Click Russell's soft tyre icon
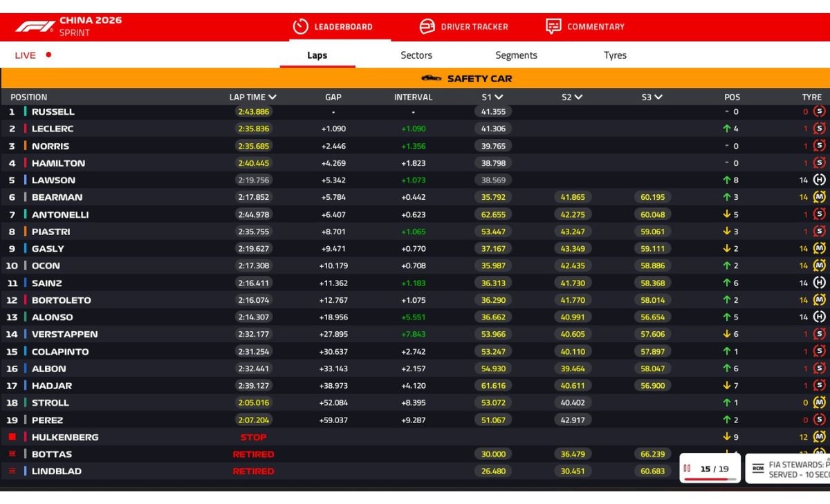The width and height of the screenshot is (830, 504). click(x=820, y=111)
